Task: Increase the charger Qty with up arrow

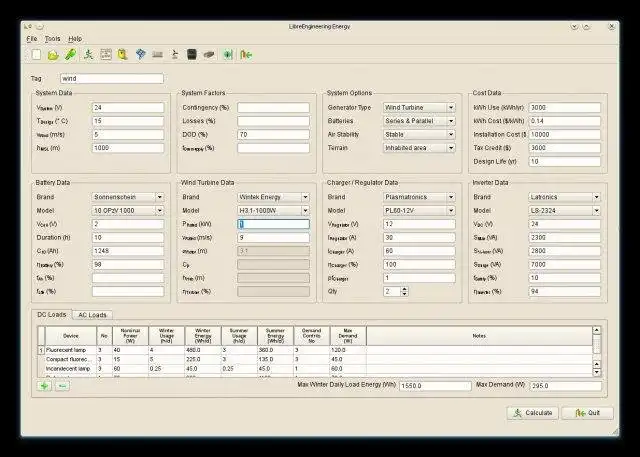Action: (404, 289)
